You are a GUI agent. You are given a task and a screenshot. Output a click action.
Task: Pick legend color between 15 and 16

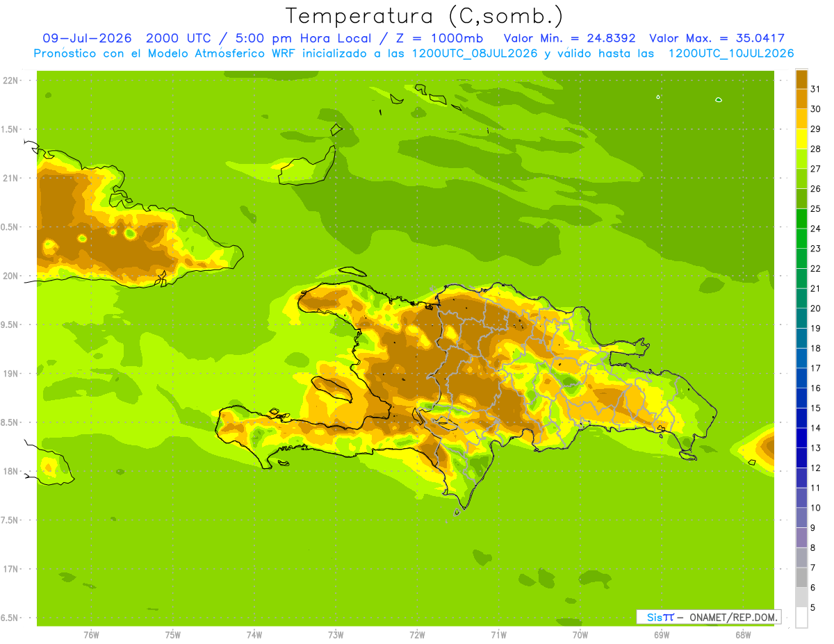pyautogui.click(x=801, y=398)
